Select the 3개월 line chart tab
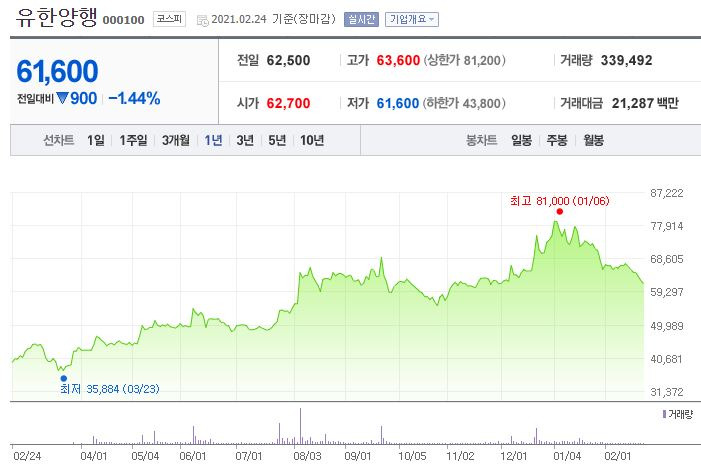The width and height of the screenshot is (701, 474). tap(176, 140)
